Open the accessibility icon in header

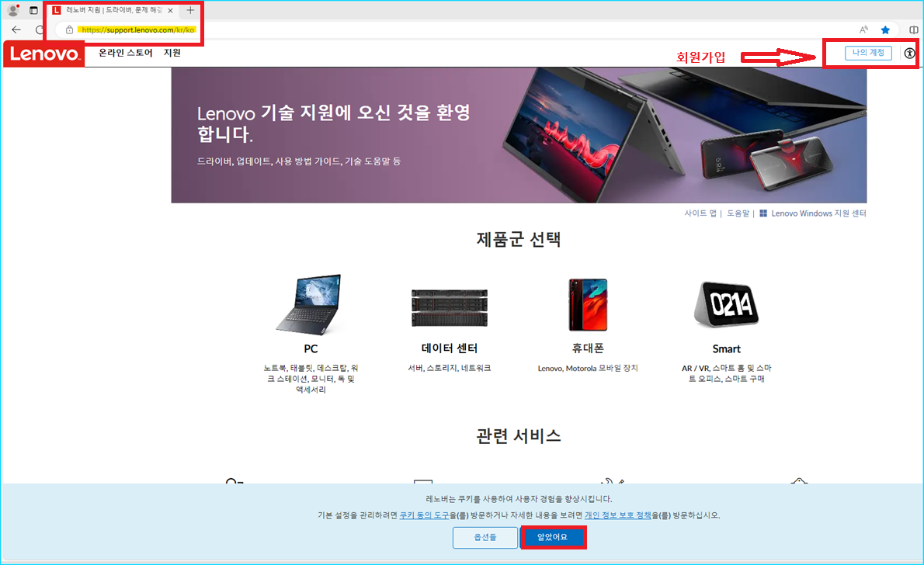coord(910,53)
